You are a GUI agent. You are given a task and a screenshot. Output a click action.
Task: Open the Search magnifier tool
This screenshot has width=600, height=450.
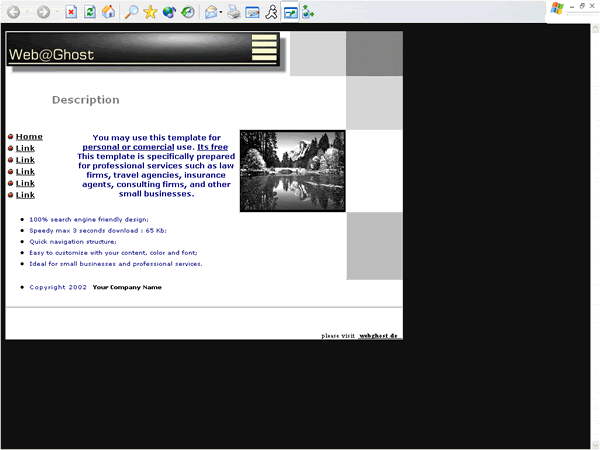(131, 12)
